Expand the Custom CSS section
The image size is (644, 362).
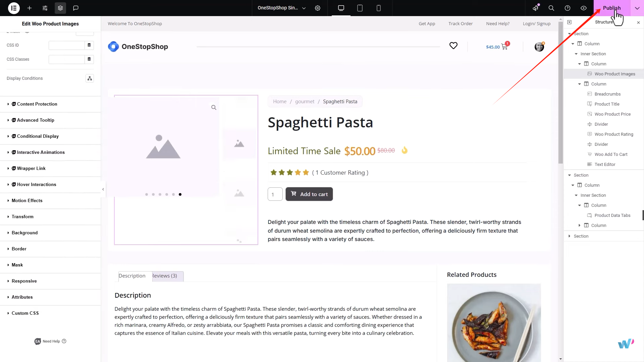[25, 313]
